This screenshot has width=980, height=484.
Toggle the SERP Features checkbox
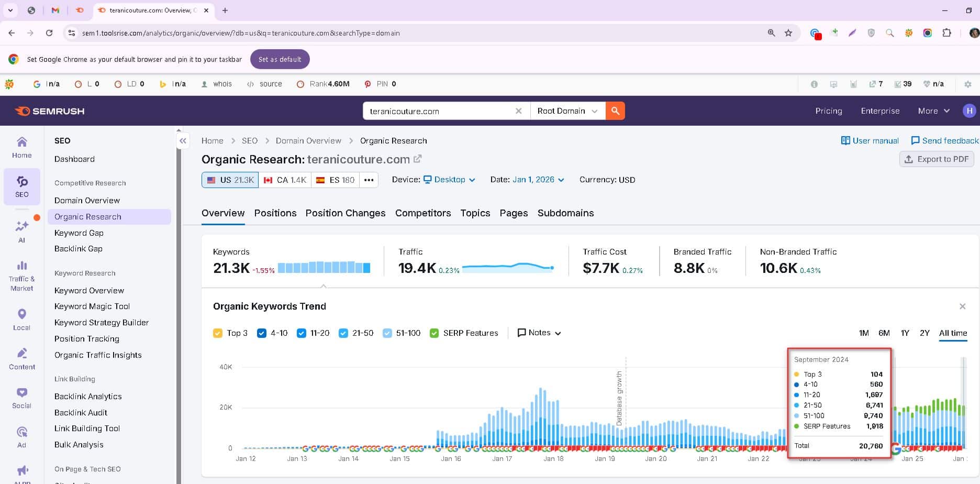(434, 333)
